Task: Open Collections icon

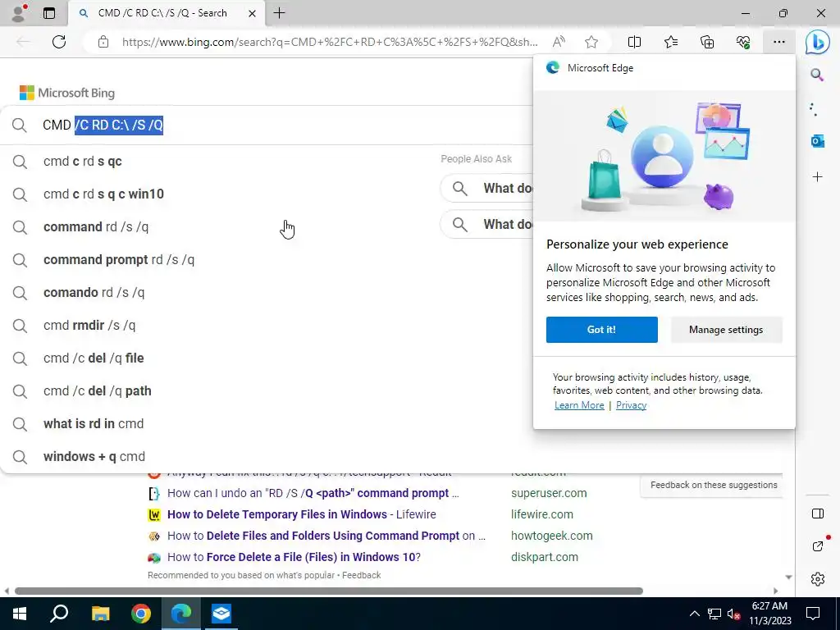Action: tap(707, 42)
